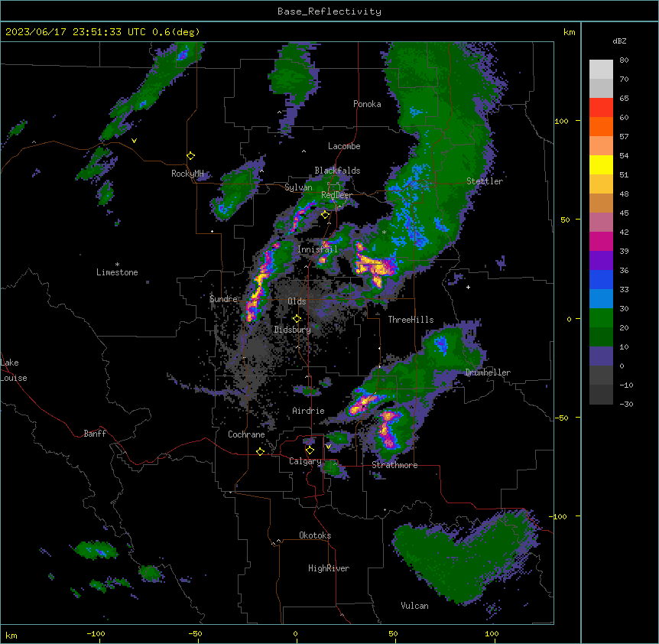Image resolution: width=659 pixels, height=644 pixels.
Task: Click the Sylvan label
Action: tap(298, 187)
